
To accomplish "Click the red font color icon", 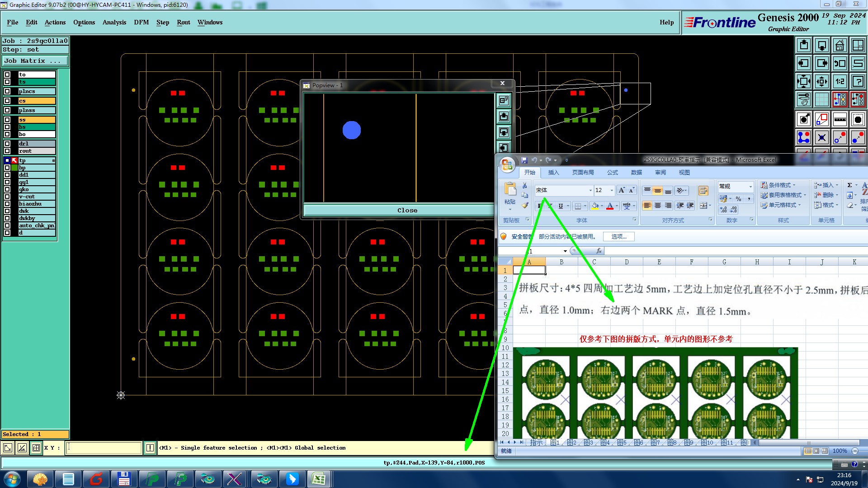I will (x=609, y=206).
